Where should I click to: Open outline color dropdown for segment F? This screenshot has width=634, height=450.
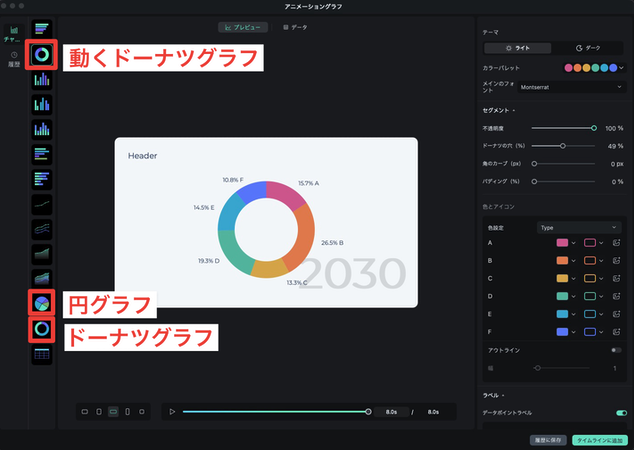click(x=601, y=332)
